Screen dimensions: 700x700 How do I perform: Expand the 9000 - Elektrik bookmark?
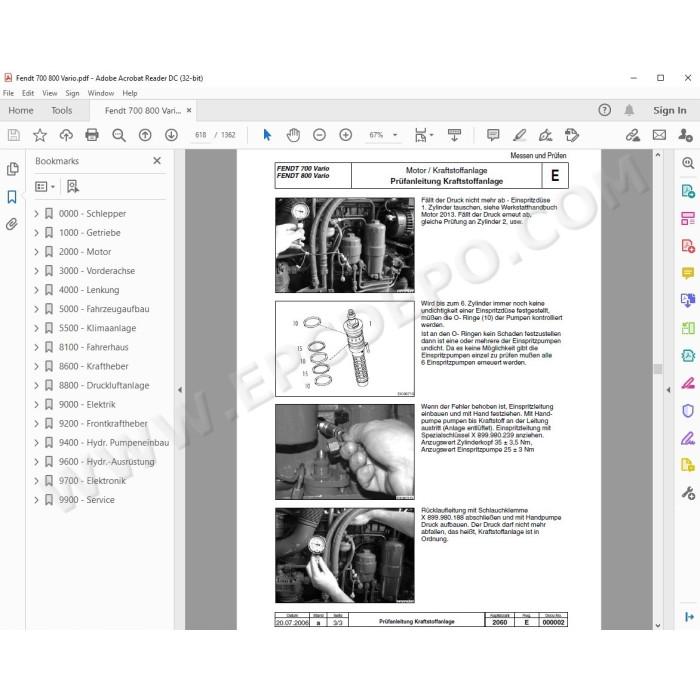click(36, 404)
